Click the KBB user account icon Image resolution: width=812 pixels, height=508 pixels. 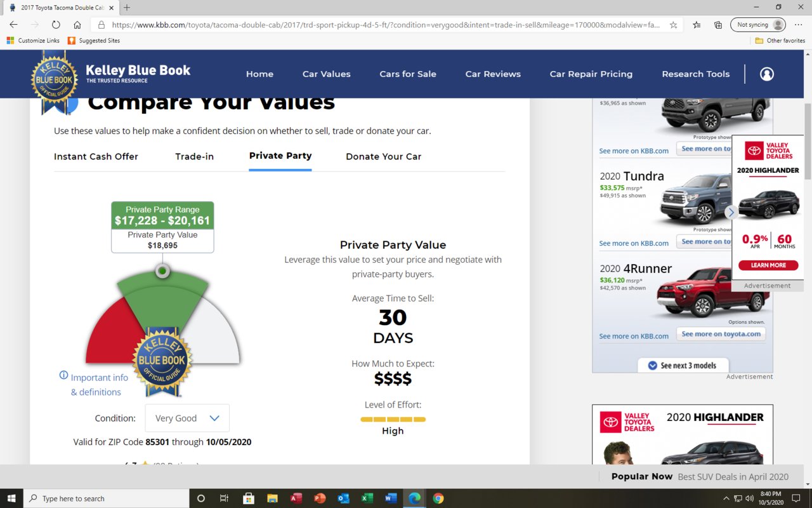766,74
